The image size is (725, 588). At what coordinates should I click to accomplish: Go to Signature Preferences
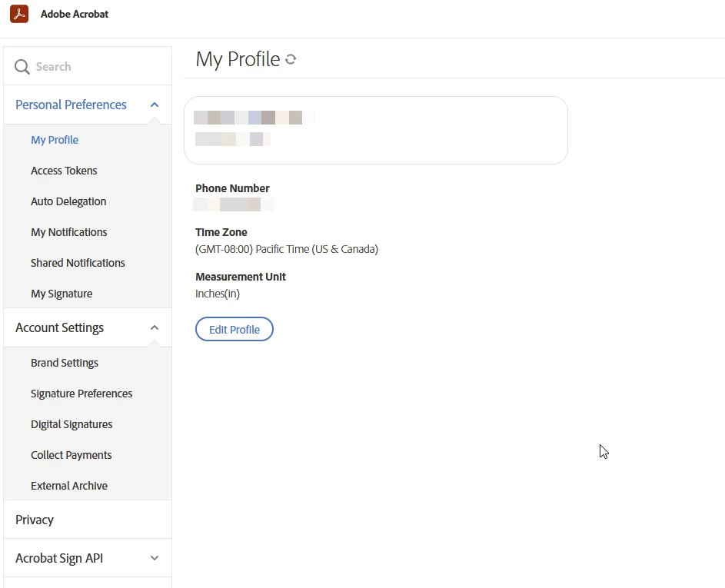[x=81, y=394]
